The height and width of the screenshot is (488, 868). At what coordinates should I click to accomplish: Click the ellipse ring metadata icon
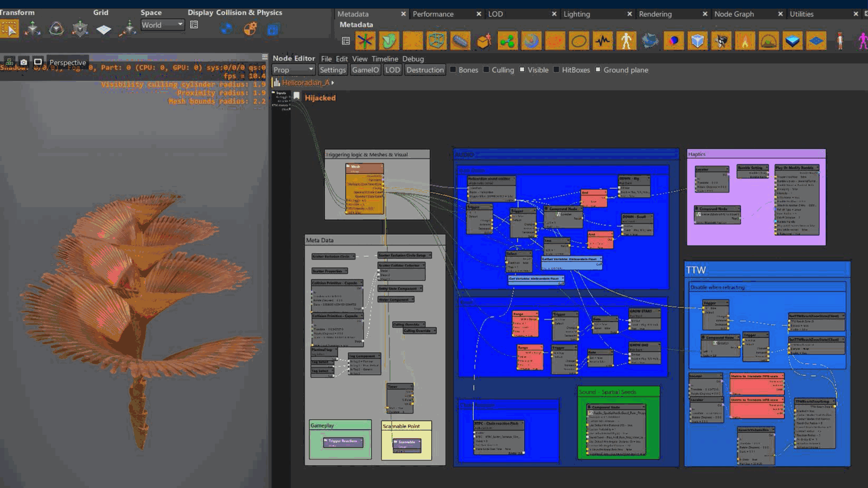(579, 41)
